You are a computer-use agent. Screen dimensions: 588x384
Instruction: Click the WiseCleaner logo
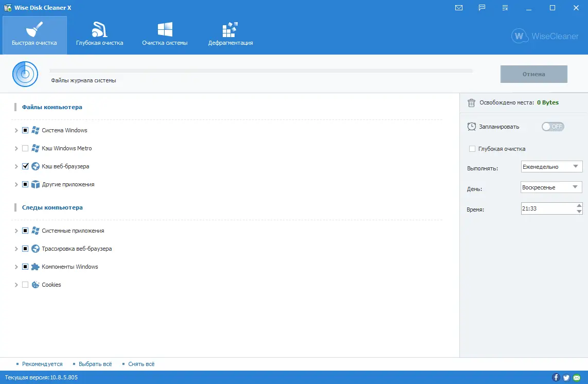click(545, 36)
